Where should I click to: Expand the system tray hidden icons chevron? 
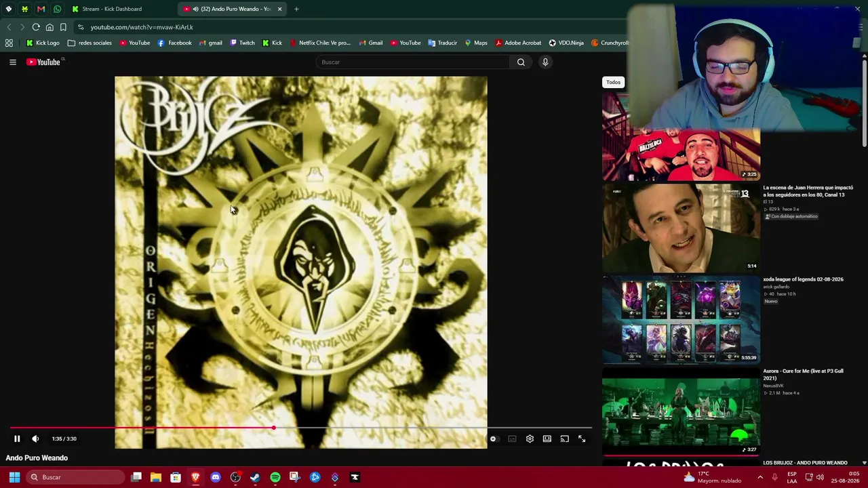click(x=760, y=477)
